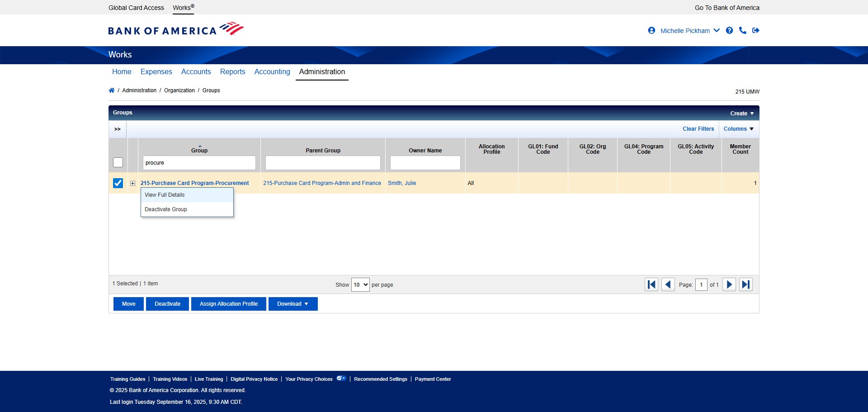Click the Clear Filters link
This screenshot has height=412, width=868.
[x=698, y=129]
